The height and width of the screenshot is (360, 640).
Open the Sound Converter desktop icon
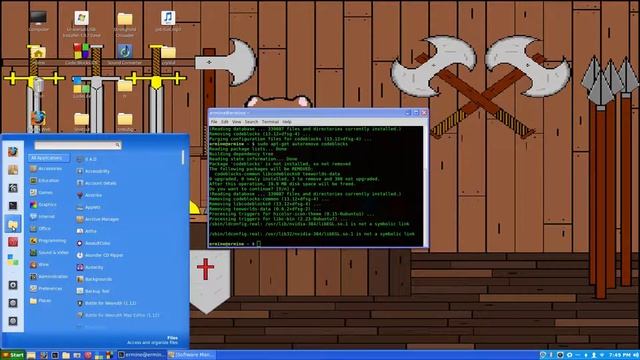pyautogui.click(x=125, y=54)
